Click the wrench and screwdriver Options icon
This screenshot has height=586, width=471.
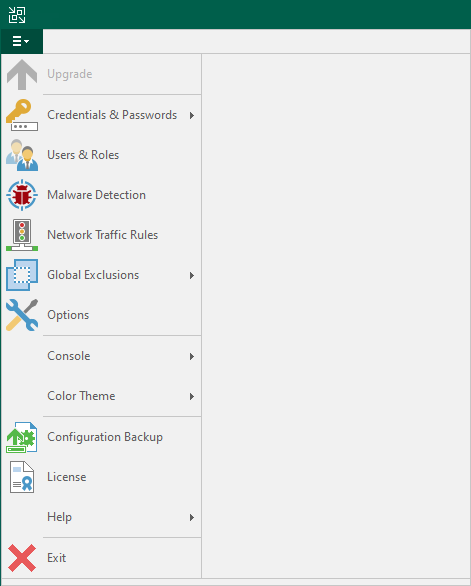pos(22,315)
